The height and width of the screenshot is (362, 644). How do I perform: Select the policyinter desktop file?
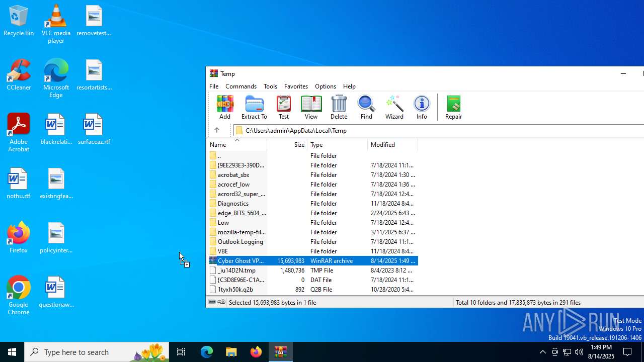(x=56, y=238)
